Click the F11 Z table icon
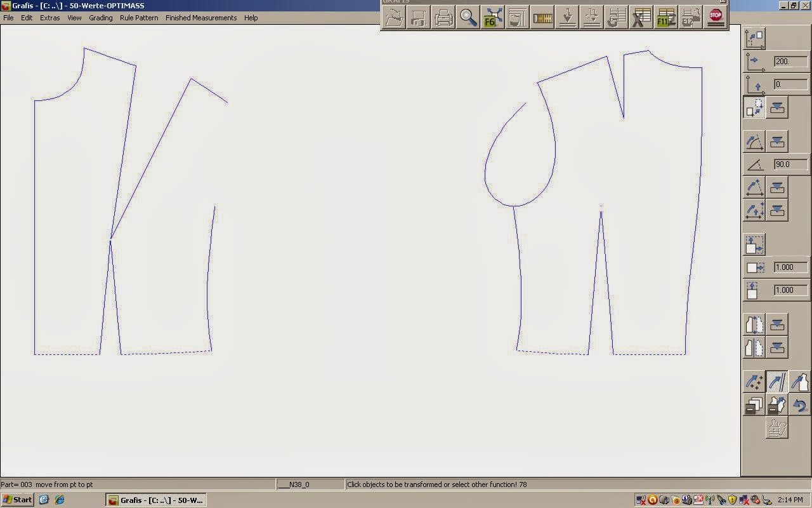The width and height of the screenshot is (812, 508). (x=666, y=17)
